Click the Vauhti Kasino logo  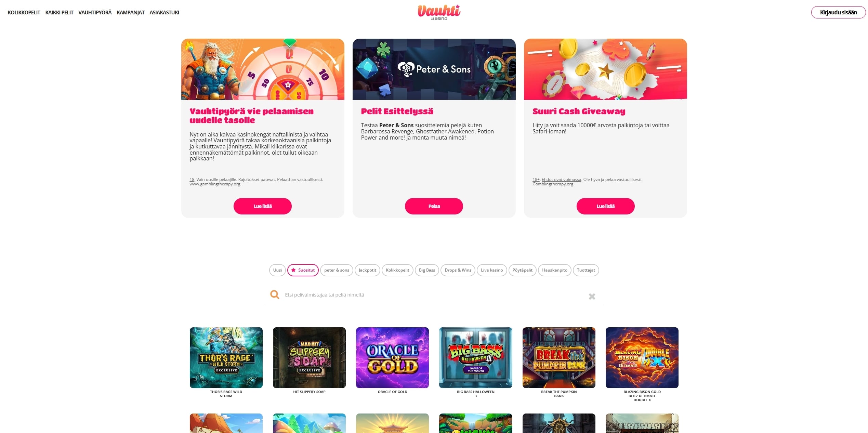coord(439,12)
